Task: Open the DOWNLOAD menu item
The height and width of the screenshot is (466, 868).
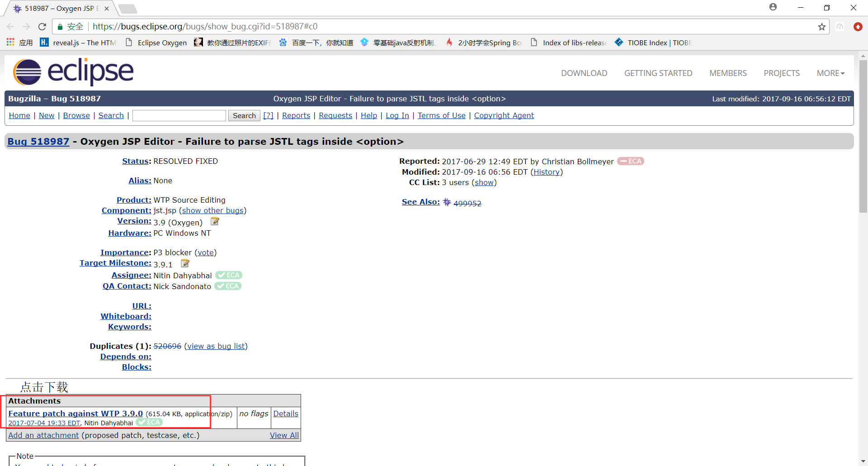Action: 584,73
